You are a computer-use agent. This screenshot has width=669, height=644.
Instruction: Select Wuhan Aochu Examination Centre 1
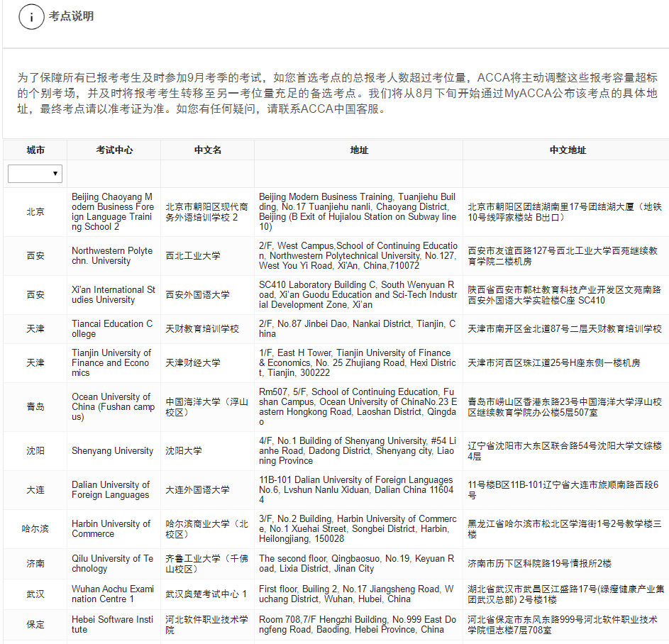(x=113, y=594)
